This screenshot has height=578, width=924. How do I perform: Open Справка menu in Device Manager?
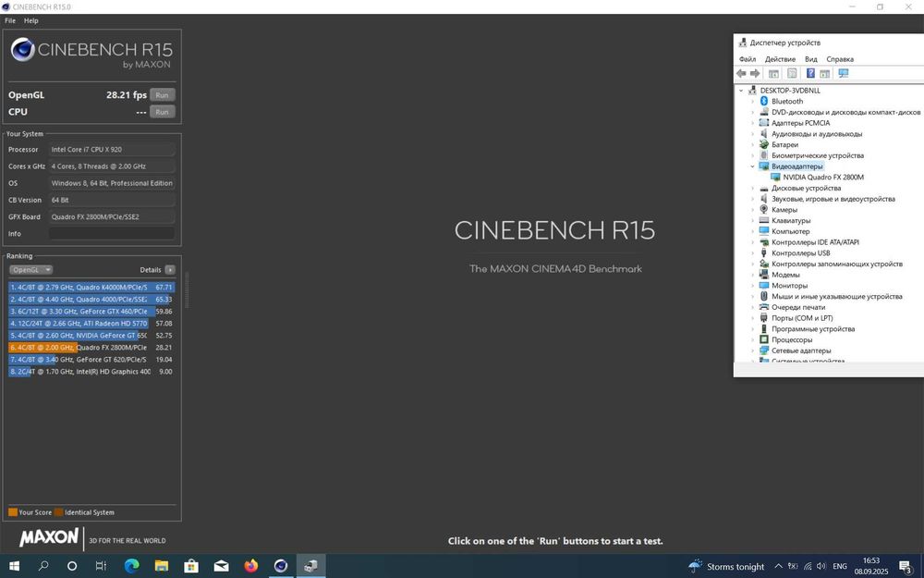(840, 59)
